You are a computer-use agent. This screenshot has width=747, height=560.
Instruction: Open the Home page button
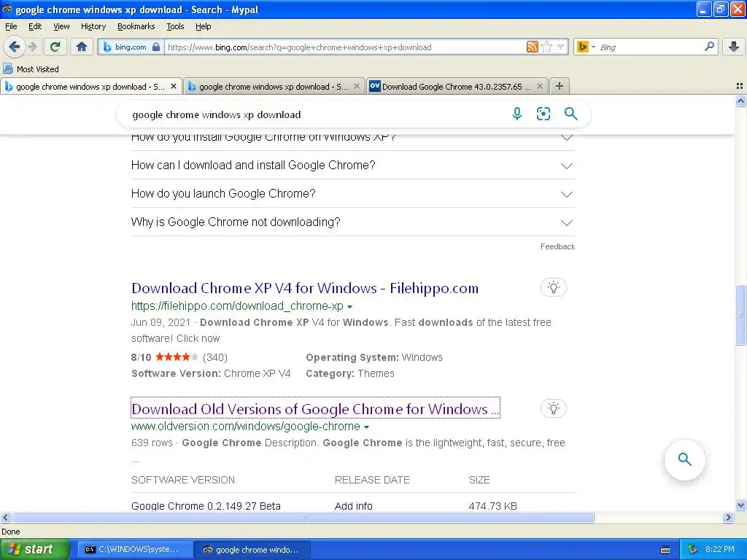[x=82, y=47]
